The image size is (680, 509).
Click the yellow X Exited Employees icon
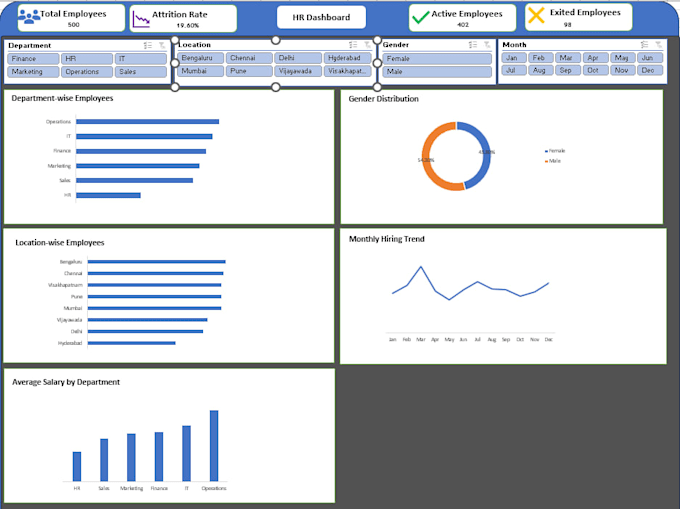point(536,15)
